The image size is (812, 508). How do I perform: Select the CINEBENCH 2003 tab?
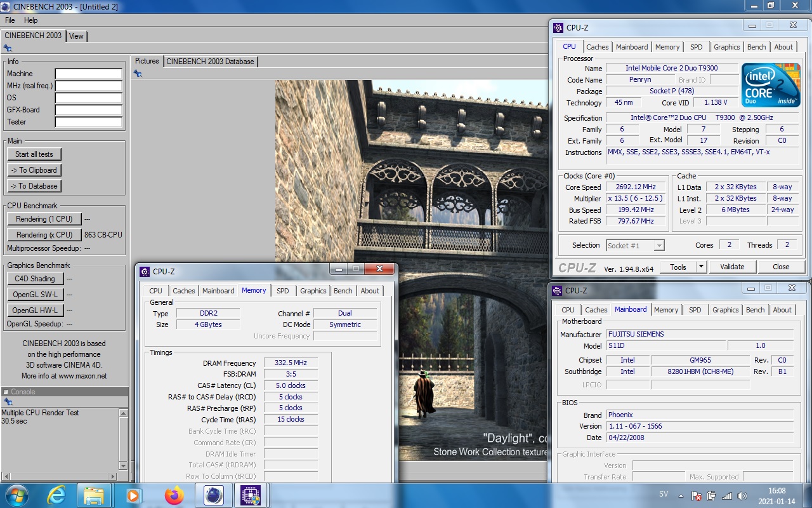[33, 36]
